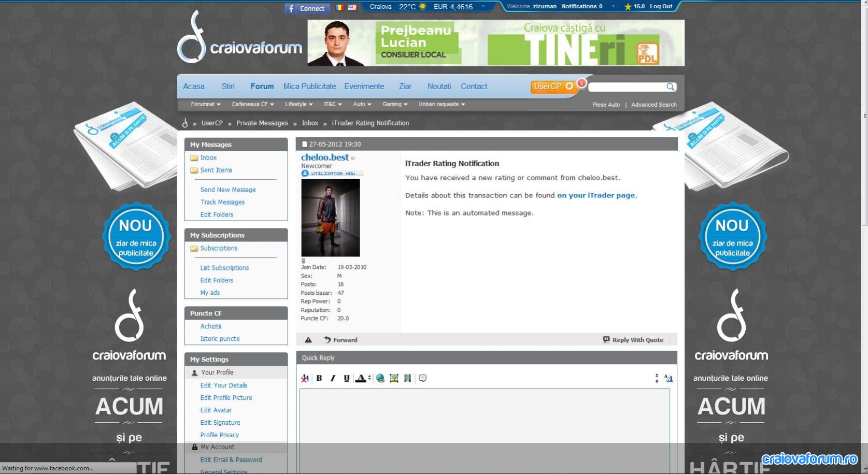Toggle bold formatting in Quick Reply
The height and width of the screenshot is (474, 868).
coord(319,378)
